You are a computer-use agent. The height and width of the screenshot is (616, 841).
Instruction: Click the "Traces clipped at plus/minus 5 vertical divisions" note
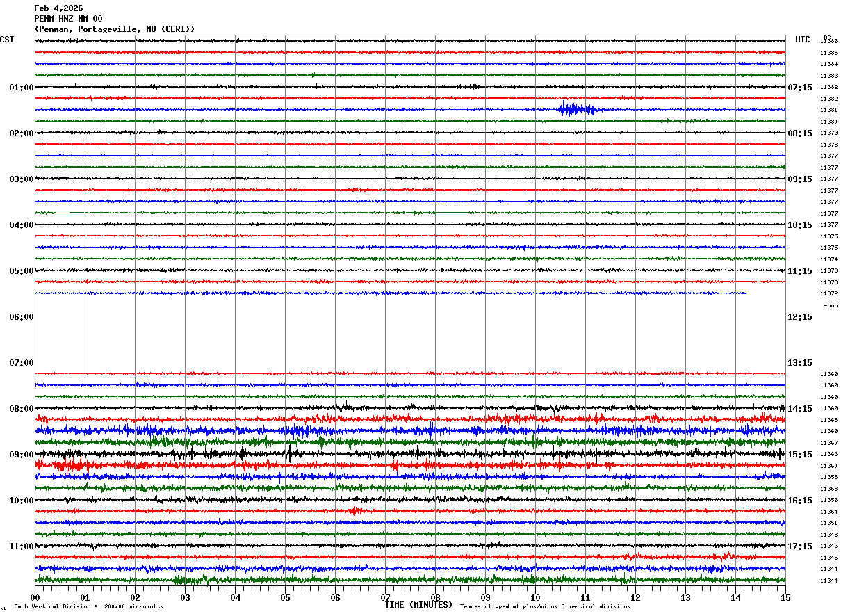[545, 606]
